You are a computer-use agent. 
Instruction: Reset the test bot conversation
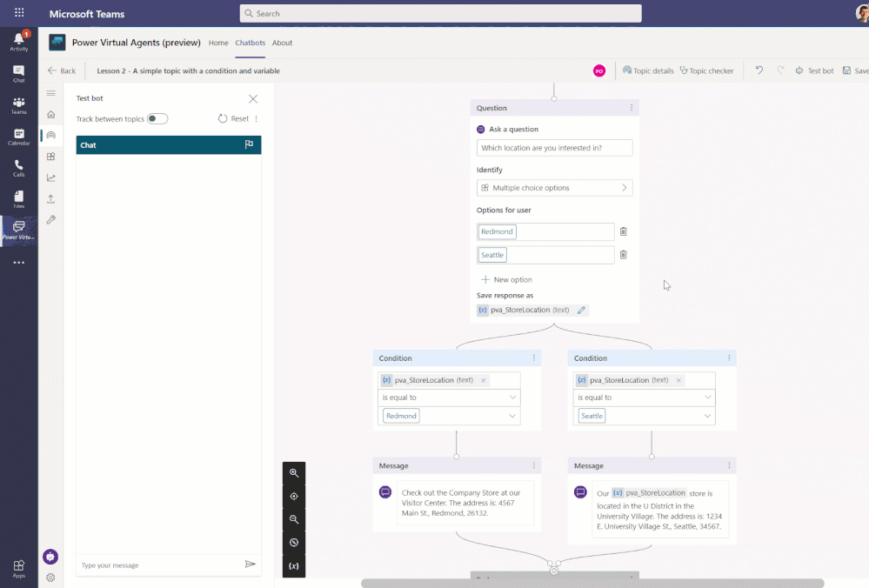tap(233, 118)
